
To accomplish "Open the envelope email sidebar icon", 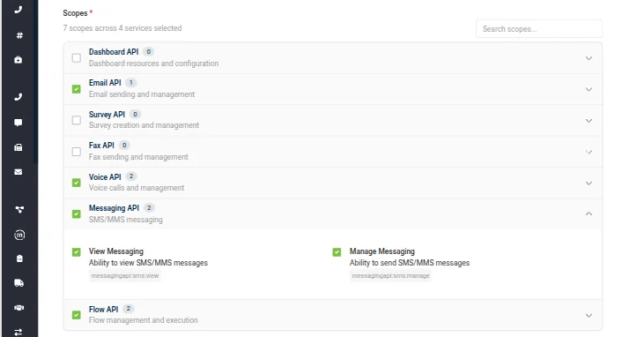I will click(19, 172).
